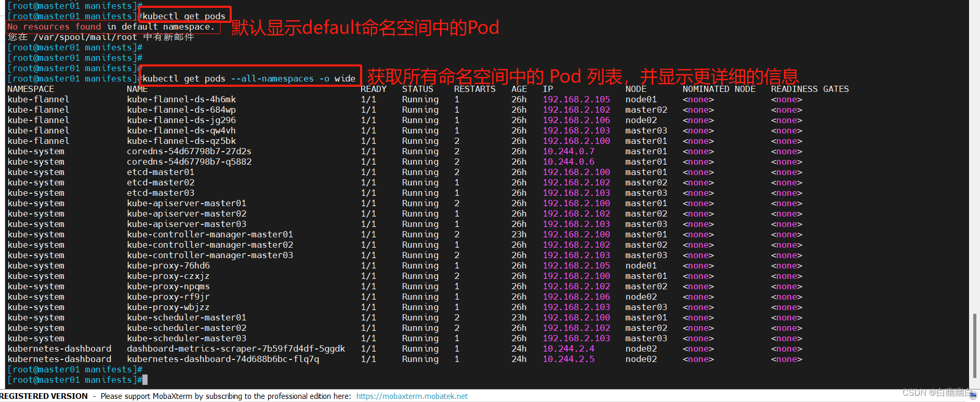Click the RESTARTS column header
The width and height of the screenshot is (980, 402).
pyautogui.click(x=475, y=89)
